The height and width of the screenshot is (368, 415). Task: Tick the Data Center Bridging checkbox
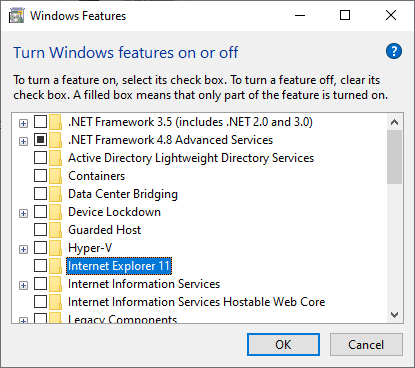40,194
